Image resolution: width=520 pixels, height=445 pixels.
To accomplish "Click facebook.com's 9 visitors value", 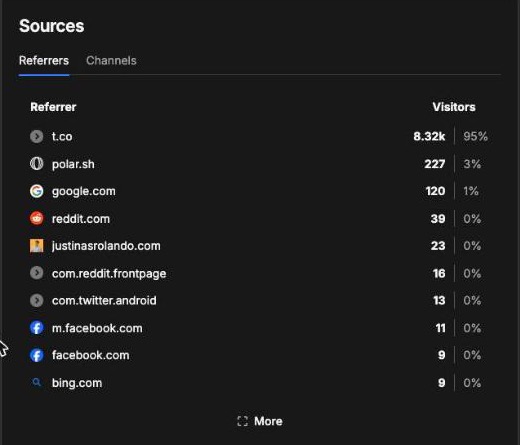I will pos(441,355).
